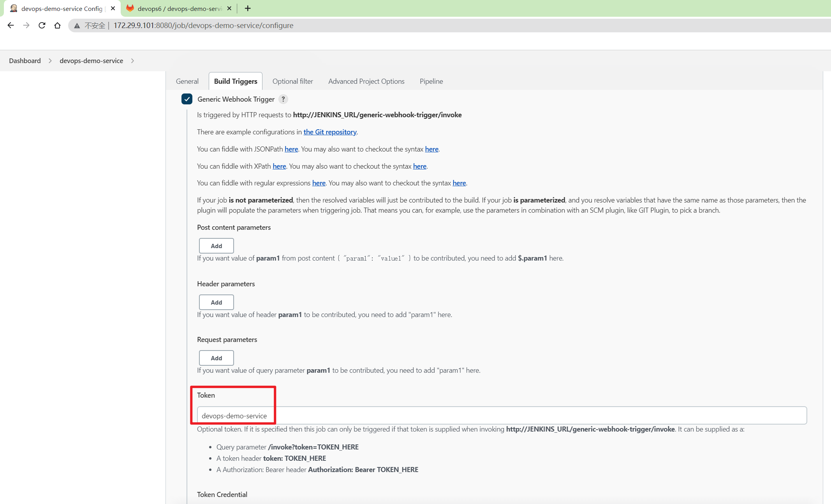831x504 pixels.
Task: Close the devops-demo-service Config tab
Action: pyautogui.click(x=113, y=8)
